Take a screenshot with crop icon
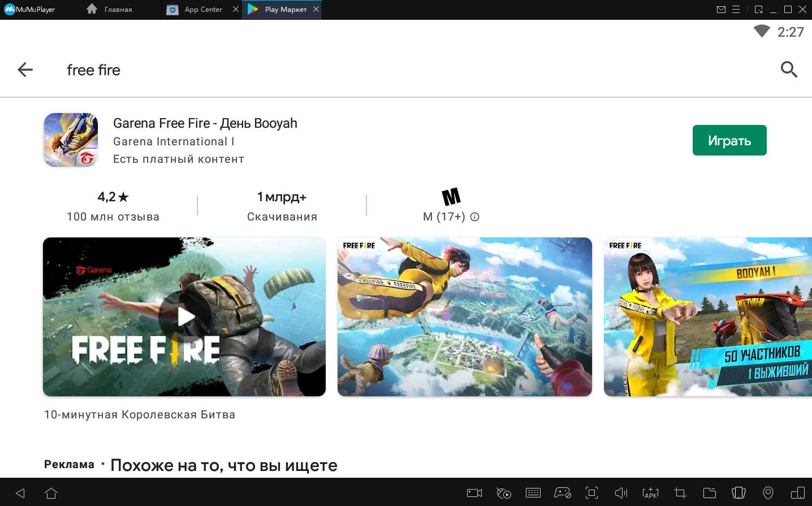Screen dimensions: 812x506 pyautogui.click(x=680, y=493)
